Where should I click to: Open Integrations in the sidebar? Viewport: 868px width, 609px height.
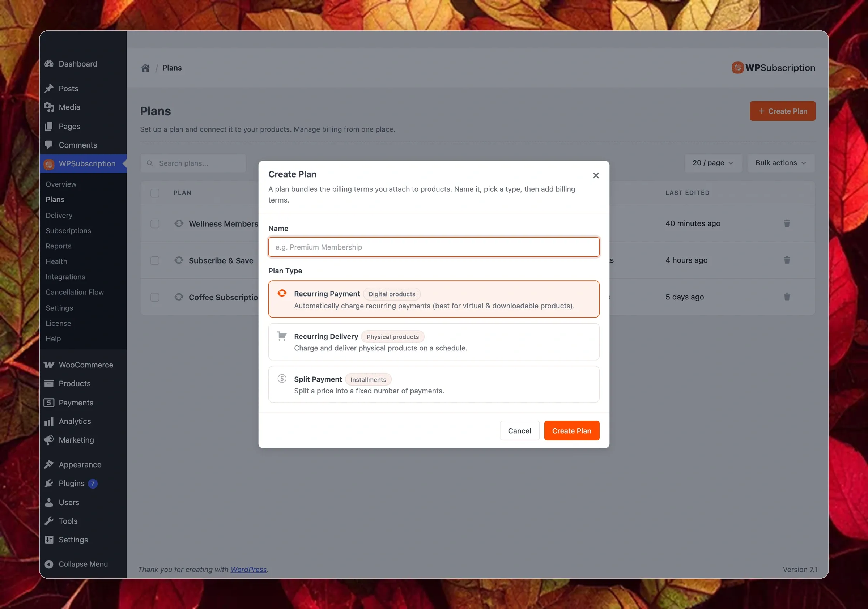(65, 277)
